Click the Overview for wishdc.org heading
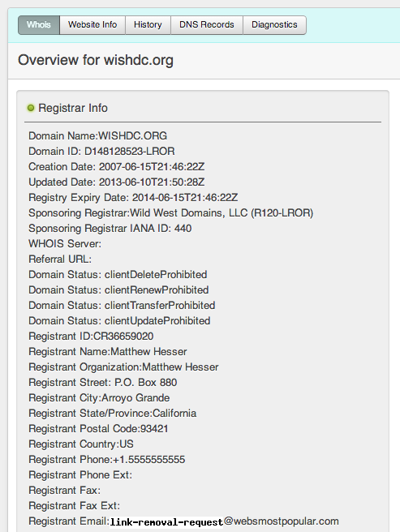This screenshot has height=532, width=400. click(96, 60)
